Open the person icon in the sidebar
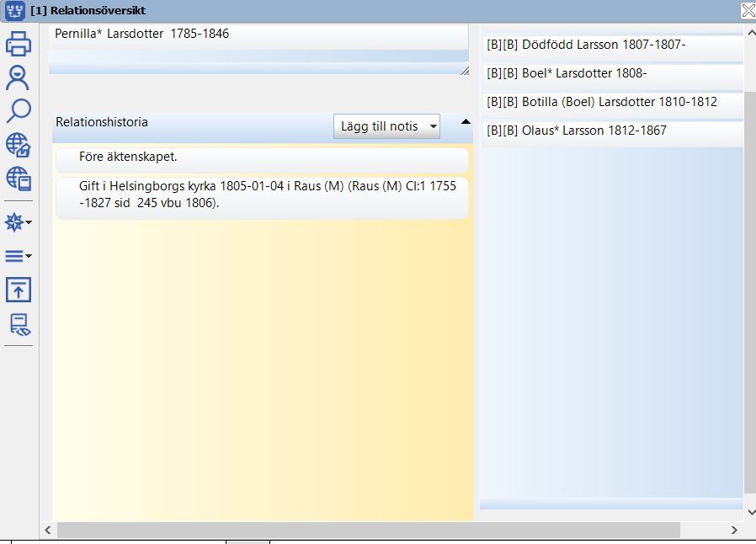 (18, 77)
